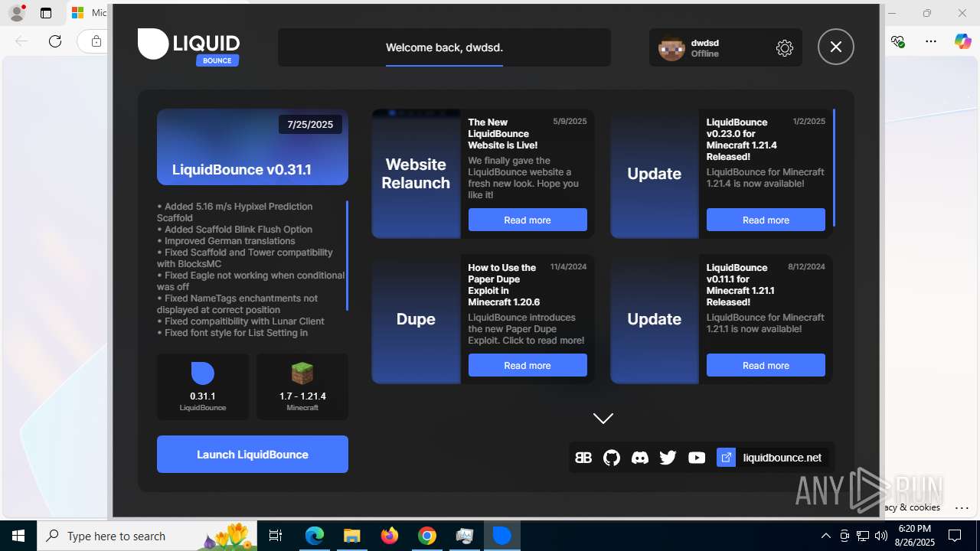The height and width of the screenshot is (551, 980).
Task: Click the Website Relaunch thumbnail
Action: click(x=416, y=174)
